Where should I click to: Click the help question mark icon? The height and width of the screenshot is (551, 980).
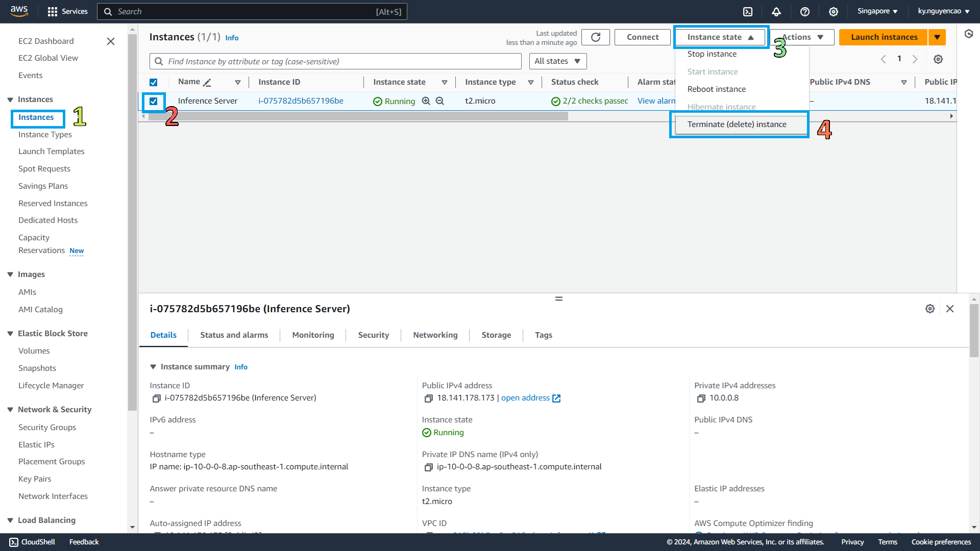[805, 12]
